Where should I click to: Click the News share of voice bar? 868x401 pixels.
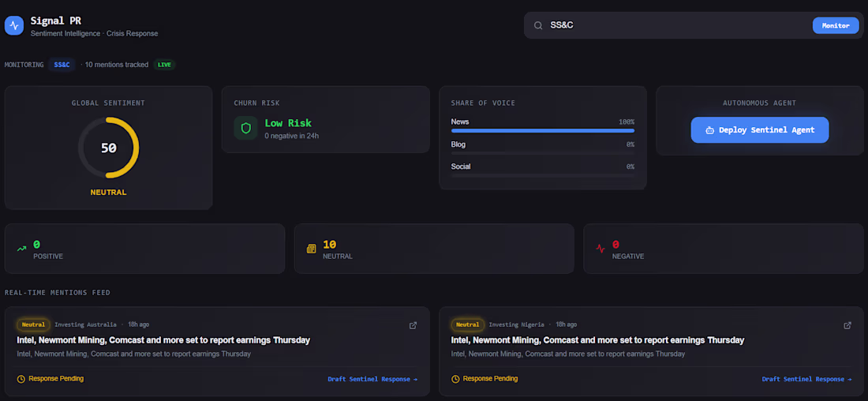click(x=542, y=130)
